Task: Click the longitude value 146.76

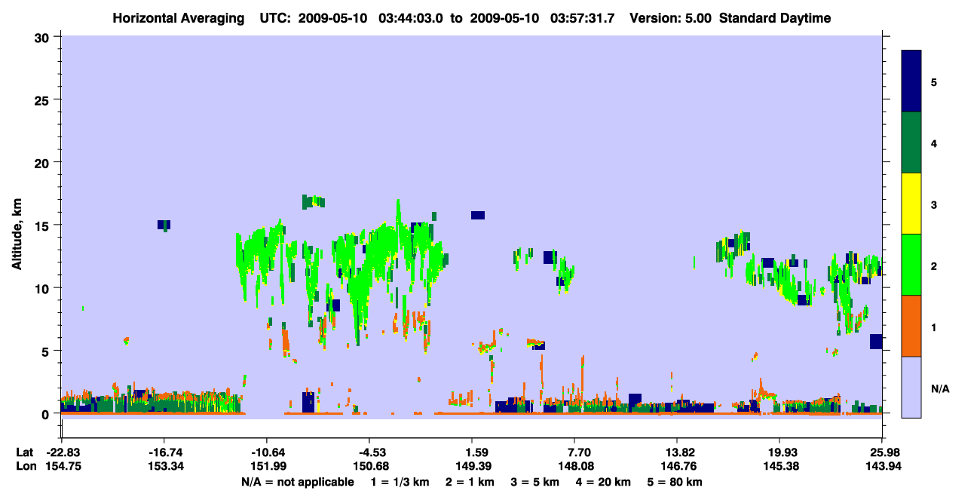Action: pos(677,466)
